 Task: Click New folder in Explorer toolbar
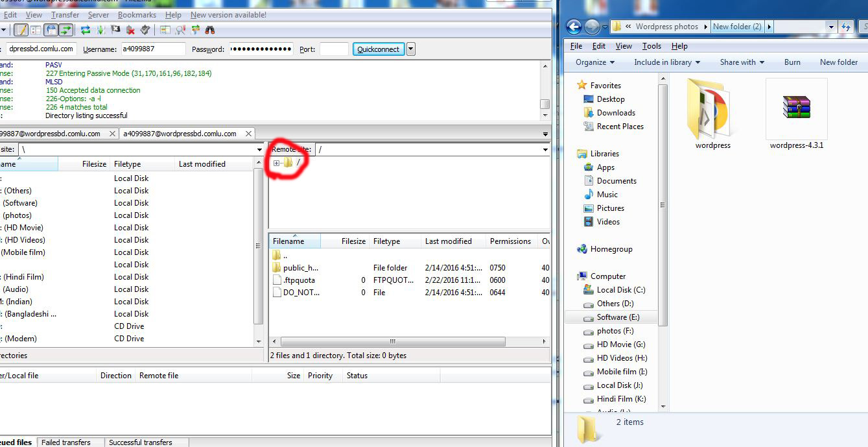click(838, 62)
